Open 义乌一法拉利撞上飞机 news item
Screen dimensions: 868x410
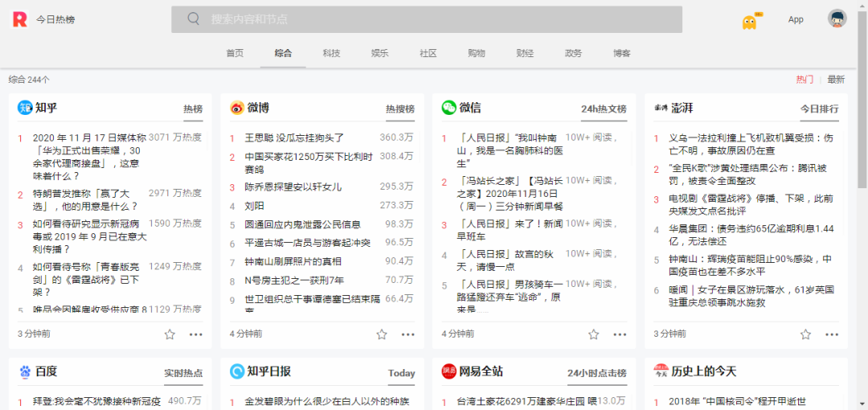[x=751, y=144]
